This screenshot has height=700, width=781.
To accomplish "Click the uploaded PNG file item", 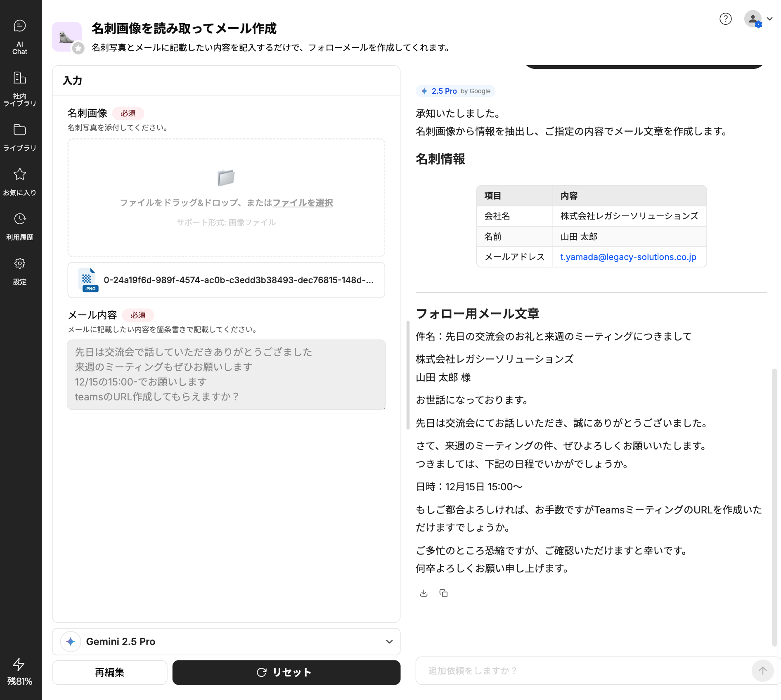I will click(226, 280).
